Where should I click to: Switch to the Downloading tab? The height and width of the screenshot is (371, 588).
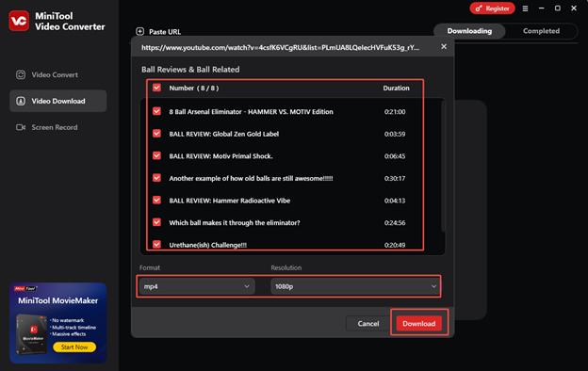point(469,31)
